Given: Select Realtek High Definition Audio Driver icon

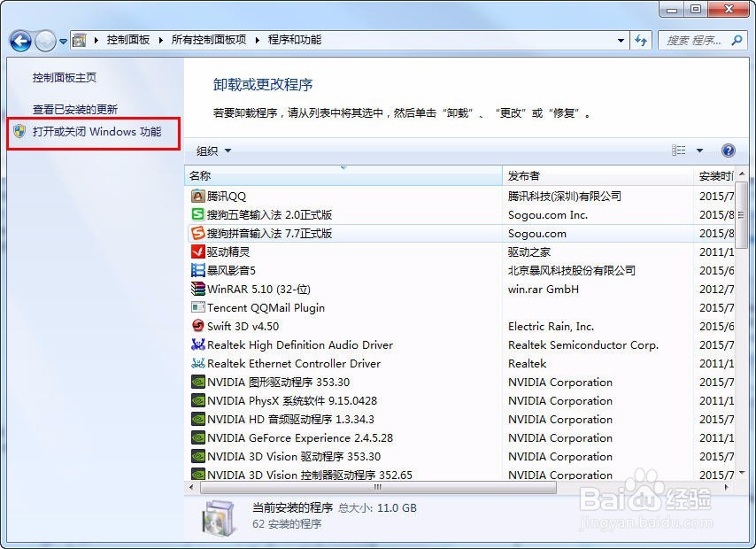Looking at the screenshot, I should tap(198, 344).
